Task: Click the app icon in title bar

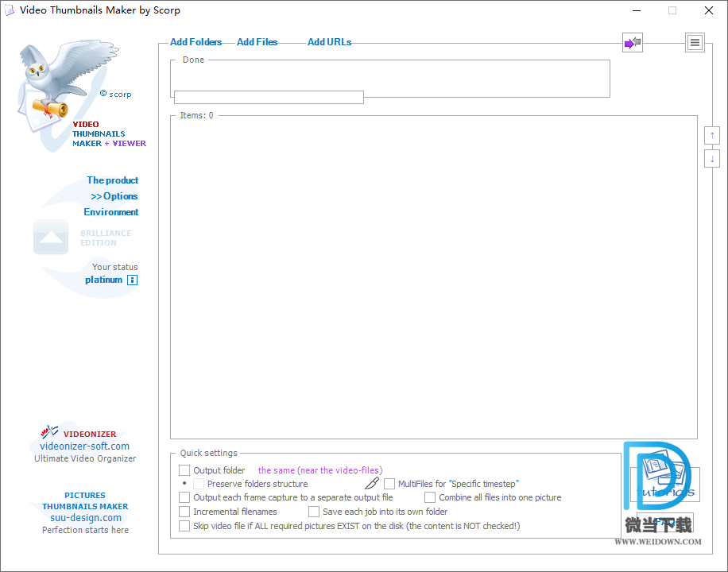Action: click(x=10, y=10)
